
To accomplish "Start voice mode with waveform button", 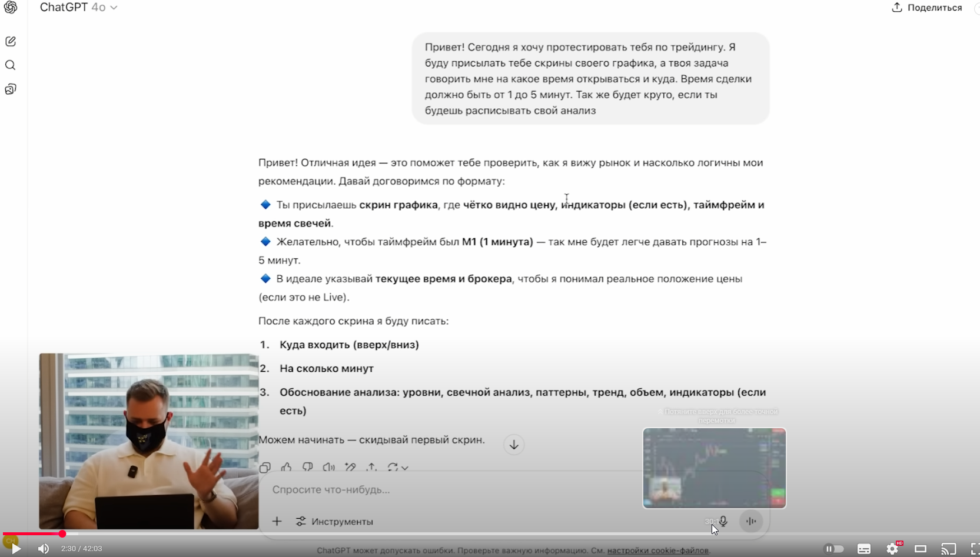I will point(751,521).
